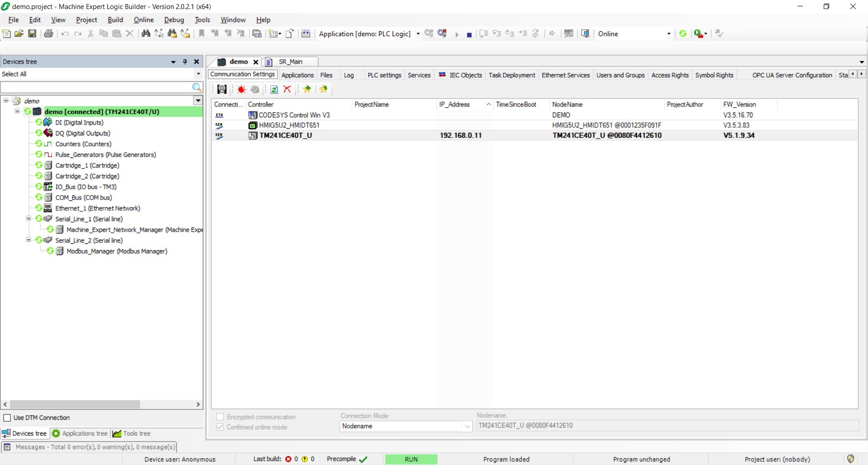
Task: Switch to the Applications tree panel tab
Action: pos(80,433)
